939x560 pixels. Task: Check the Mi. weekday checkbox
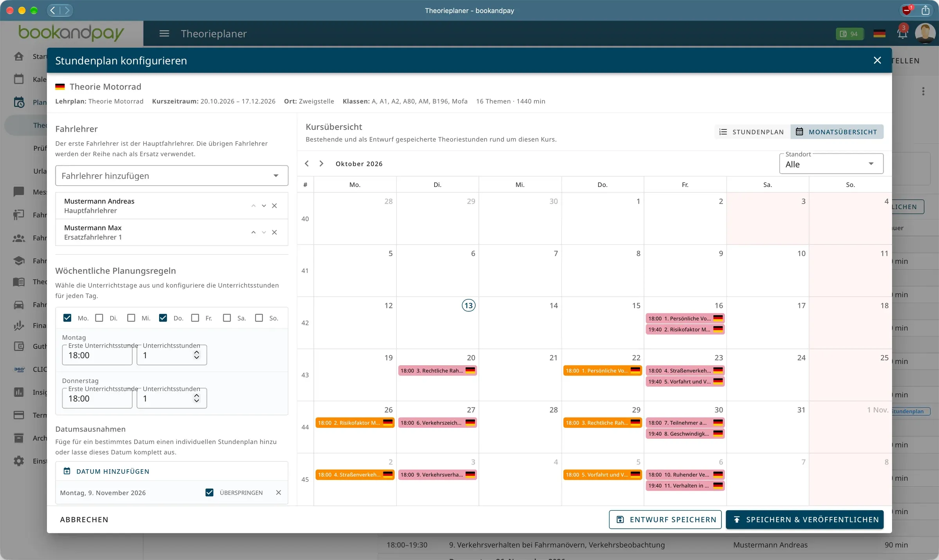tap(131, 318)
